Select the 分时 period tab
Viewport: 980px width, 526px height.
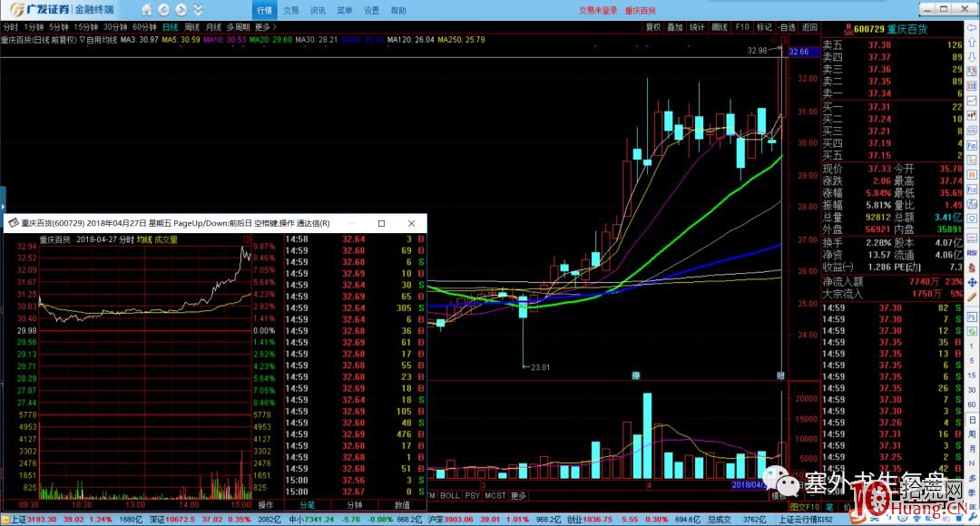click(x=10, y=27)
